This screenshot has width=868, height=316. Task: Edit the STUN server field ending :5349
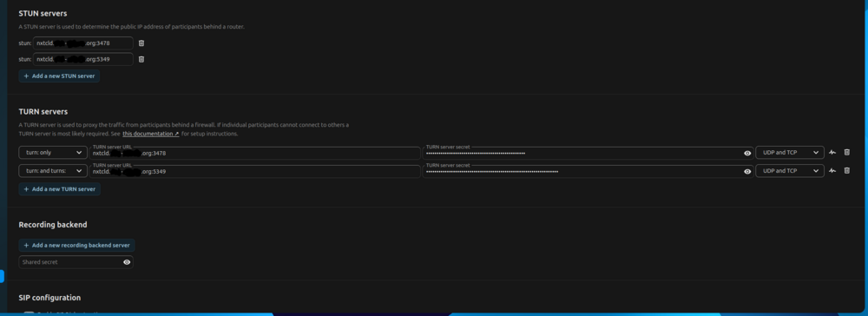[83, 59]
